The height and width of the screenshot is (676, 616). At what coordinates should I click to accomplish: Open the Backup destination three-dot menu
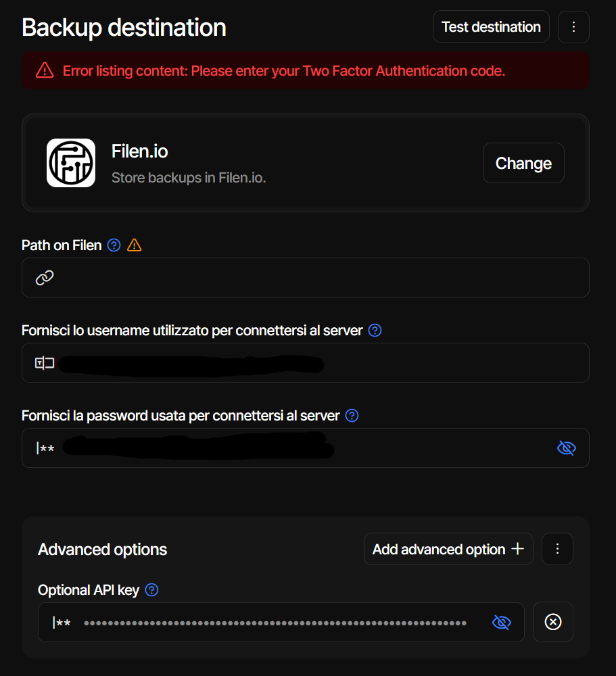[573, 27]
